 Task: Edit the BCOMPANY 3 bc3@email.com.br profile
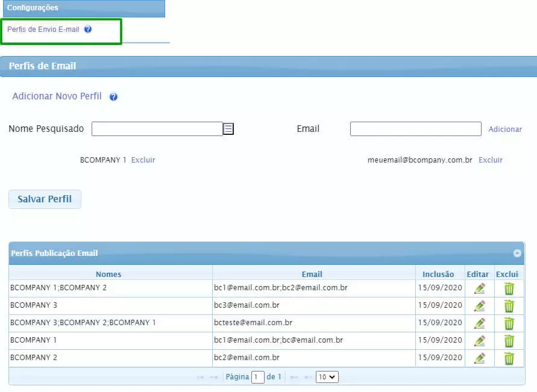tap(480, 306)
